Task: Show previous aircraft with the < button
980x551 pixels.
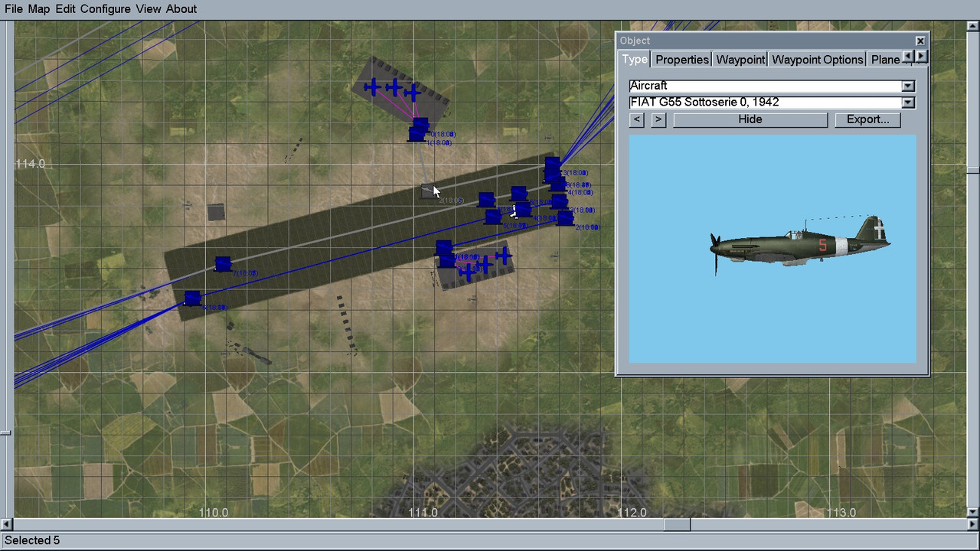Action: coord(637,119)
